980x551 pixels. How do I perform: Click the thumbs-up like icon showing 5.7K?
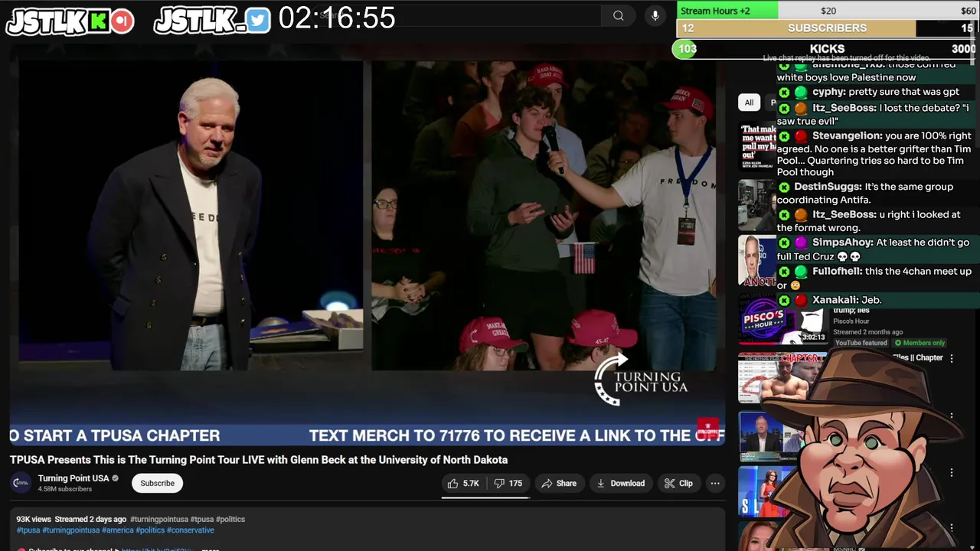coord(452,483)
